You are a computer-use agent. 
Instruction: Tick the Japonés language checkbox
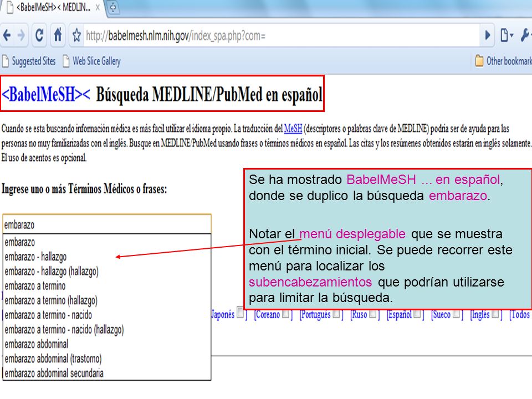pyautogui.click(x=240, y=313)
